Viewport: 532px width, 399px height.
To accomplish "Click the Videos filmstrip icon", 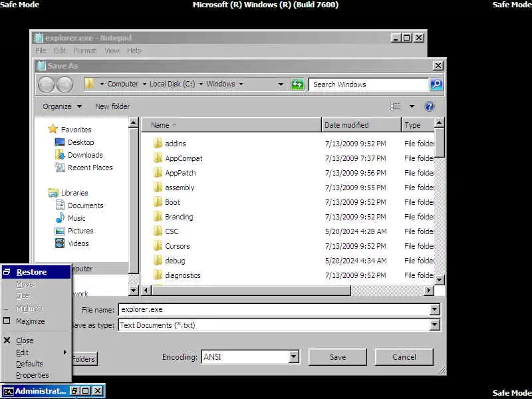I will [x=60, y=243].
